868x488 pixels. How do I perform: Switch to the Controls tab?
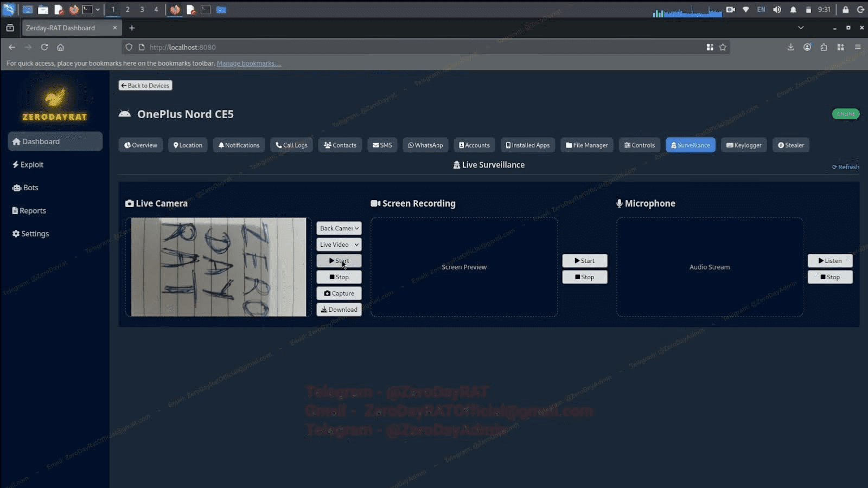click(639, 145)
